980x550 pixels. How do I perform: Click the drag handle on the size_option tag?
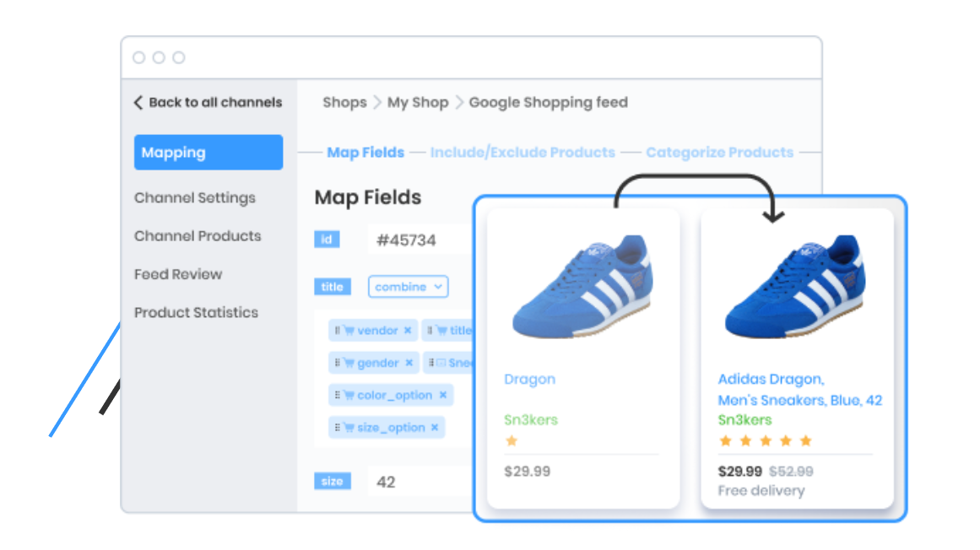pyautogui.click(x=338, y=428)
